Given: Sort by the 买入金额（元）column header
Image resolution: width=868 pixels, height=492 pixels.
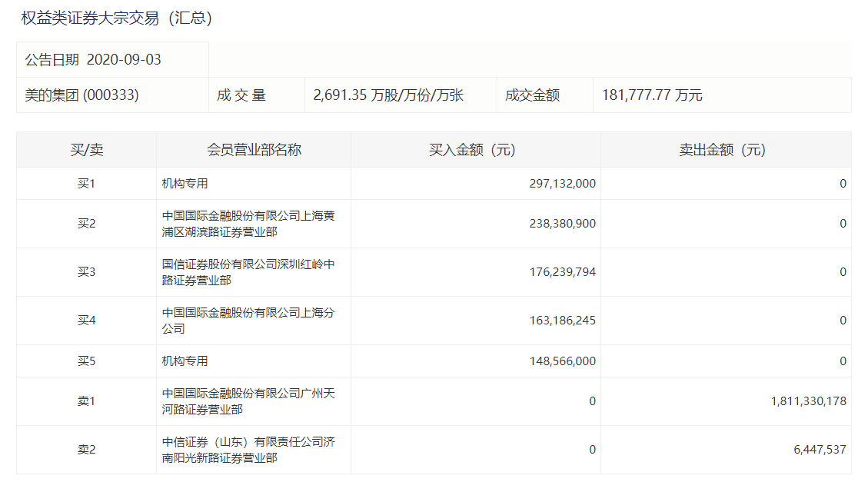Looking at the screenshot, I should pyautogui.click(x=475, y=149).
